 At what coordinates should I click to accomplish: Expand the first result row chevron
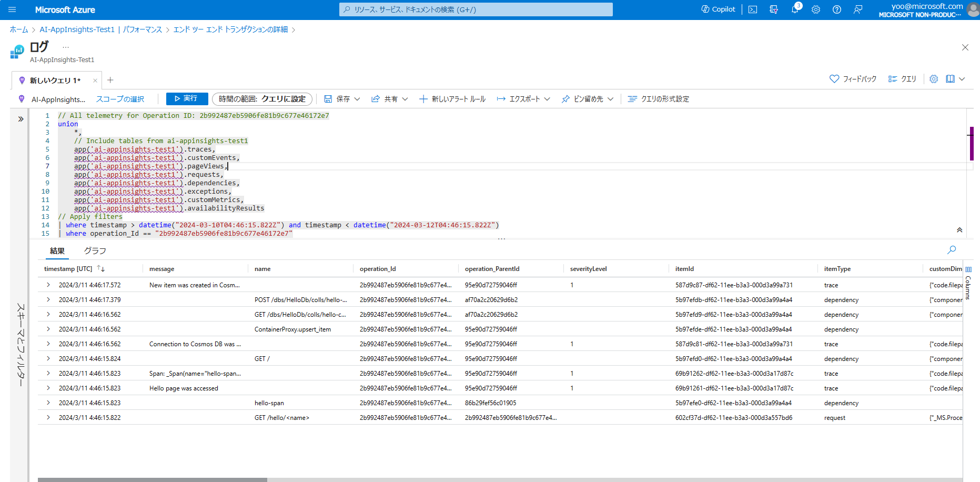point(48,285)
